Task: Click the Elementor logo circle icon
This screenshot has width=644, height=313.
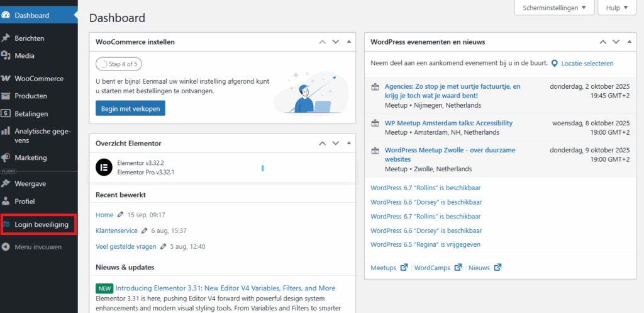Action: click(x=104, y=168)
